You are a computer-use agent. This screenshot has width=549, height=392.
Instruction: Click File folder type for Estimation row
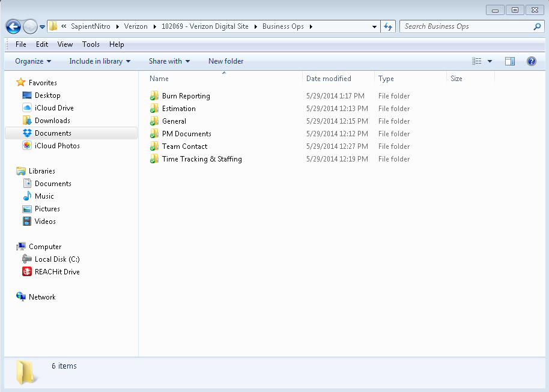pyautogui.click(x=394, y=109)
